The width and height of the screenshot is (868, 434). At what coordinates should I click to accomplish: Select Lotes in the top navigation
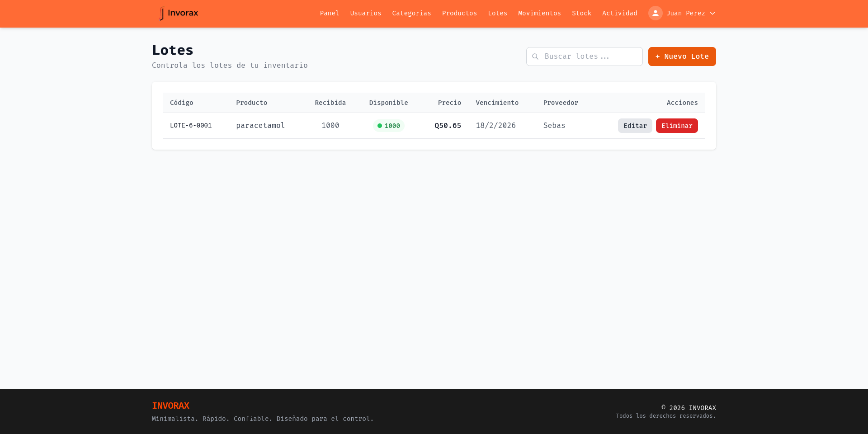(497, 13)
